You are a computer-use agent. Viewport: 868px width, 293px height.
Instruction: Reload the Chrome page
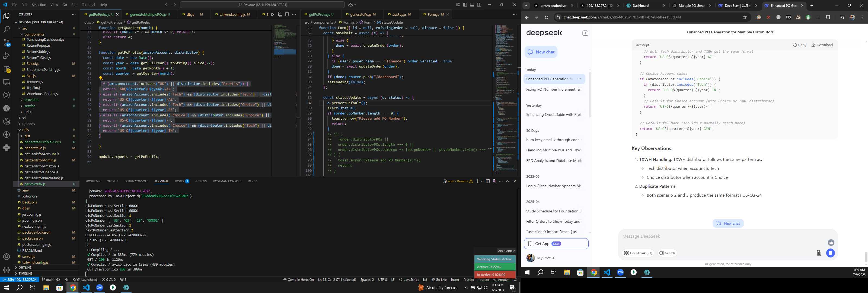click(547, 17)
